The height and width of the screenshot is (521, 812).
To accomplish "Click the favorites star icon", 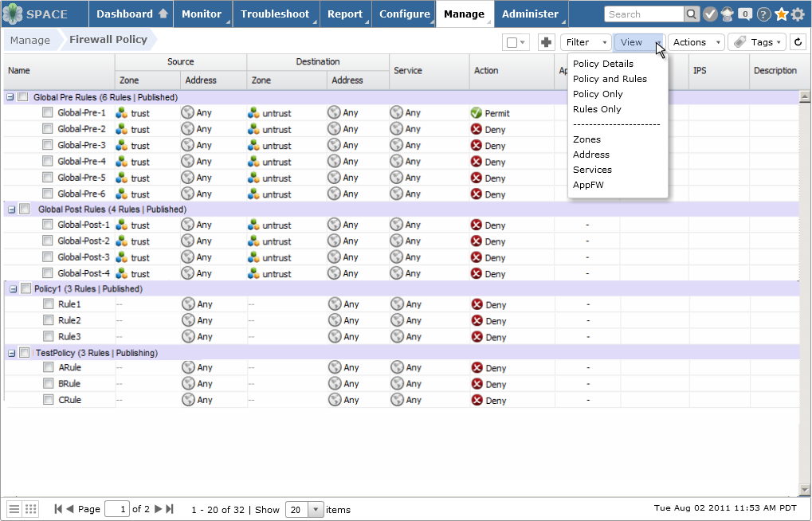I will tap(781, 14).
